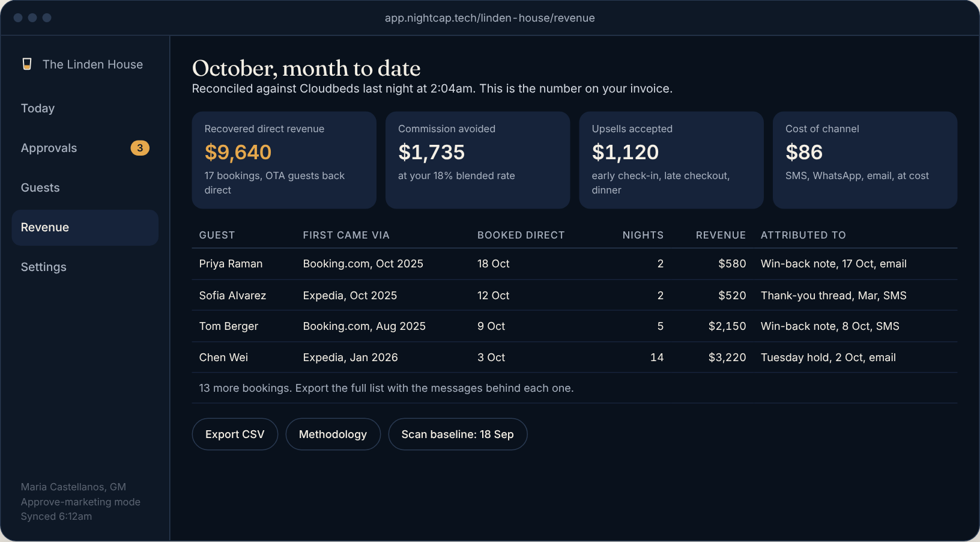The width and height of the screenshot is (980, 542).
Task: Click 'Win-back note, 8 Oct, SMS'
Action: (830, 326)
